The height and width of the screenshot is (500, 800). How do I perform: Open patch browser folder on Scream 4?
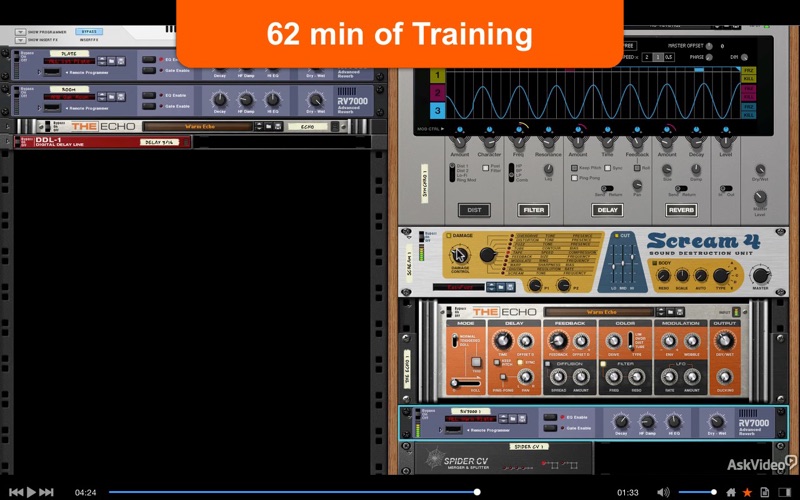pyautogui.click(x=501, y=287)
